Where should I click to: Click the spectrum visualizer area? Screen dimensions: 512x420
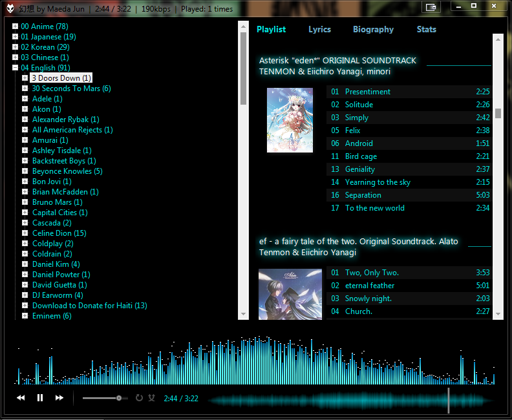[255, 361]
